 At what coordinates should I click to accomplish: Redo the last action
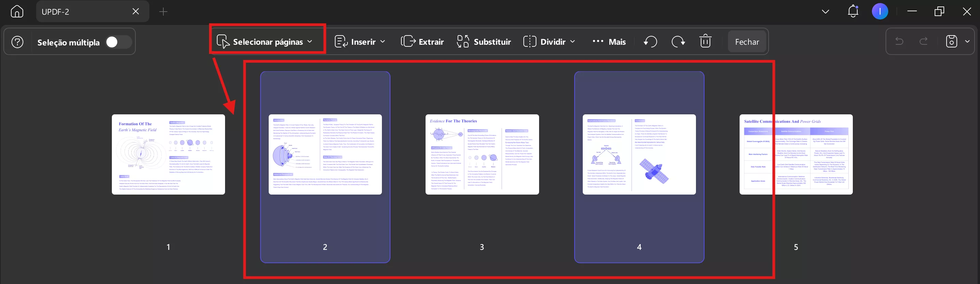click(924, 41)
